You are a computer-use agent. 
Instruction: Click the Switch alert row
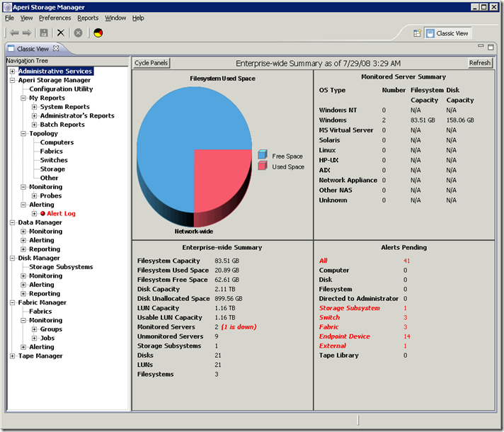(363, 317)
